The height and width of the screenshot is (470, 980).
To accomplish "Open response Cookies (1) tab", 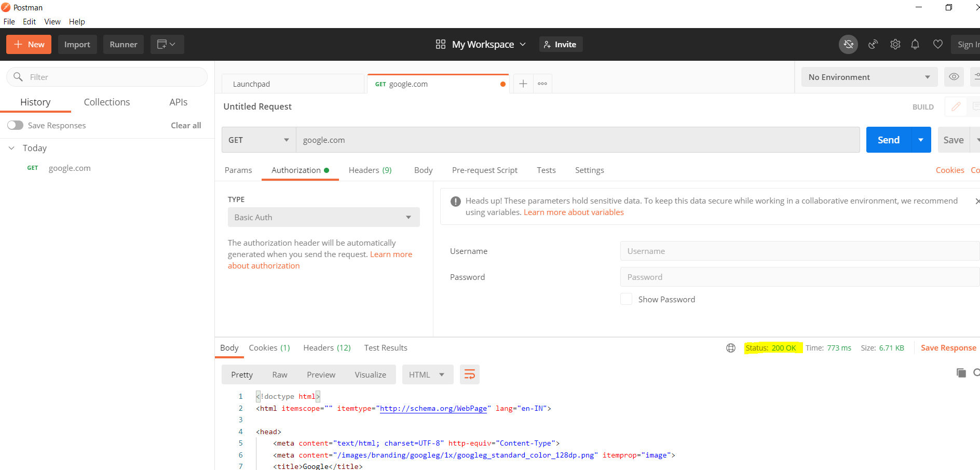I will coord(269,348).
